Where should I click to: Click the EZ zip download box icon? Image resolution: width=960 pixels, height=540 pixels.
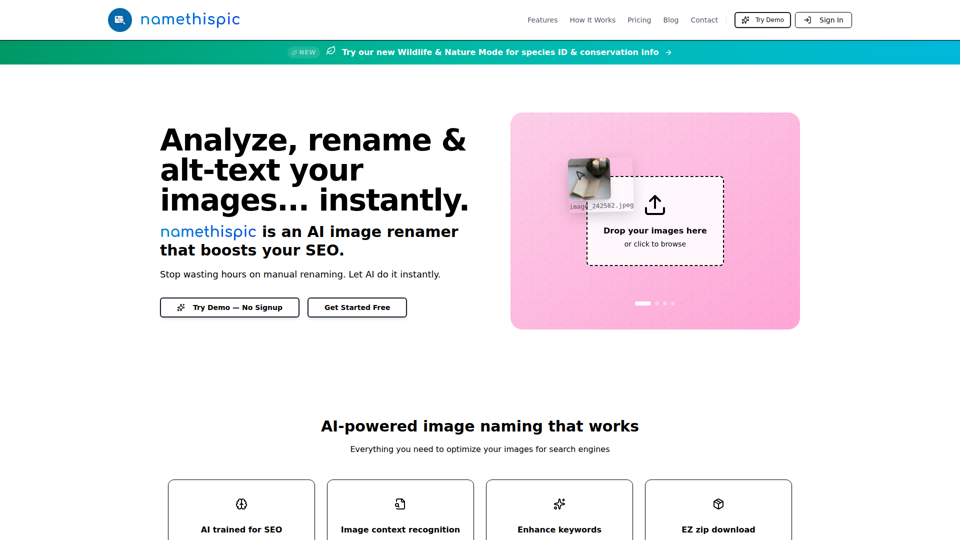pyautogui.click(x=718, y=504)
